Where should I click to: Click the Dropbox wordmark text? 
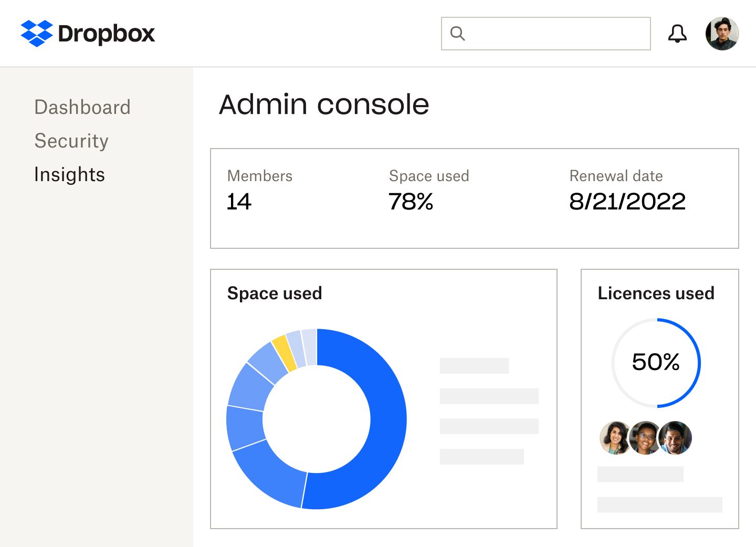click(106, 34)
